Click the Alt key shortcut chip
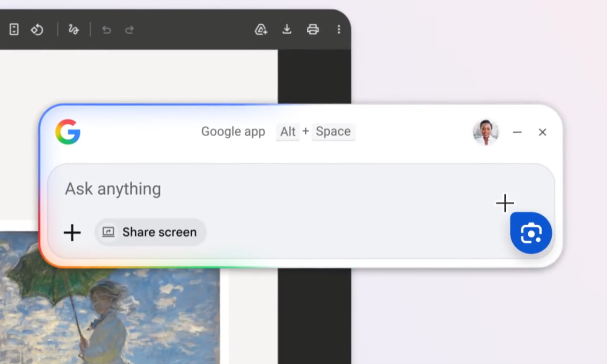The width and height of the screenshot is (607, 364). pos(288,132)
